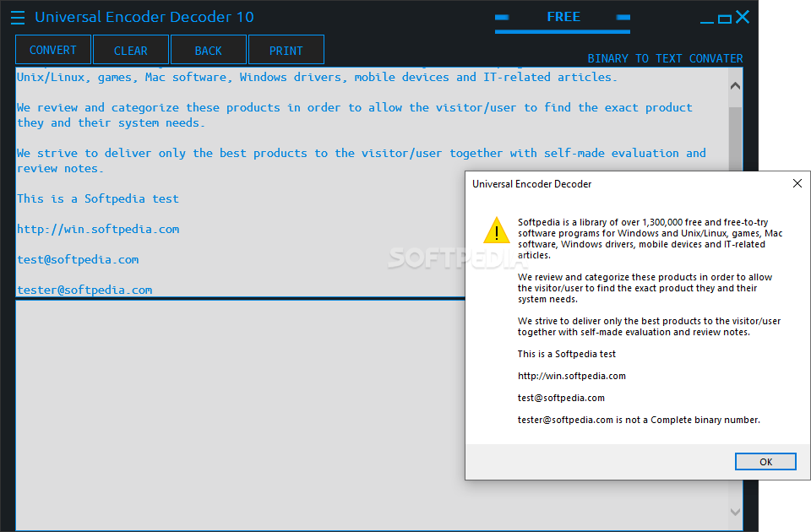The height and width of the screenshot is (532, 811).
Task: Open the hamburger menu icon
Action: (18, 18)
